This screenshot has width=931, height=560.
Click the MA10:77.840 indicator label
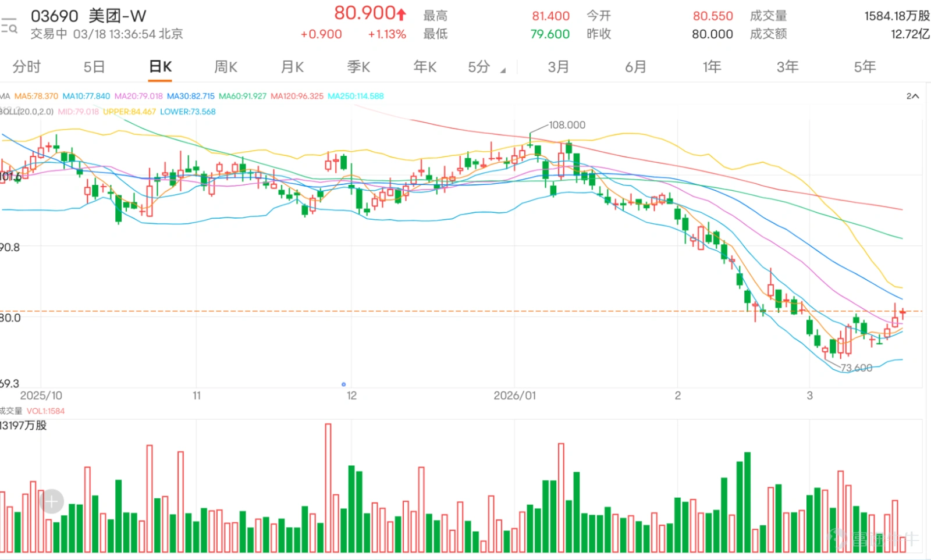click(86, 96)
